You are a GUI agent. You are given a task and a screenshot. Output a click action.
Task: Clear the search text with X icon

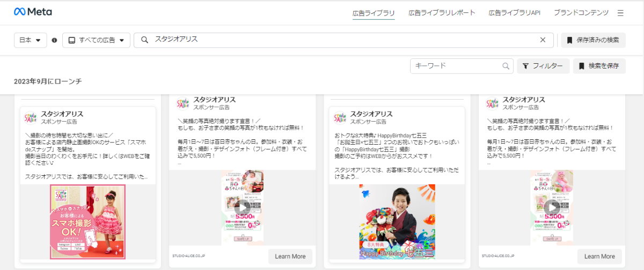point(543,40)
